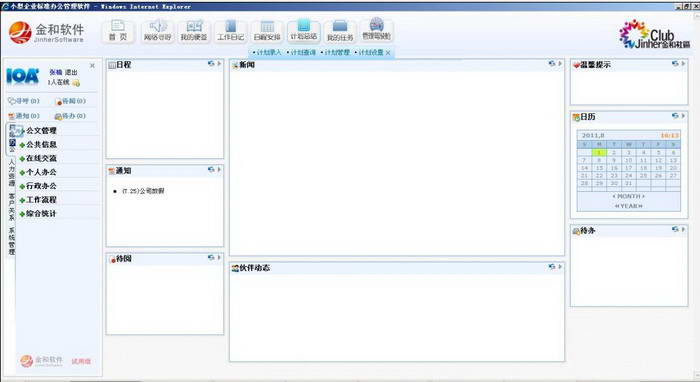Click the 退出 logout link
Viewport: 700px width, 382px height.
click(x=71, y=72)
